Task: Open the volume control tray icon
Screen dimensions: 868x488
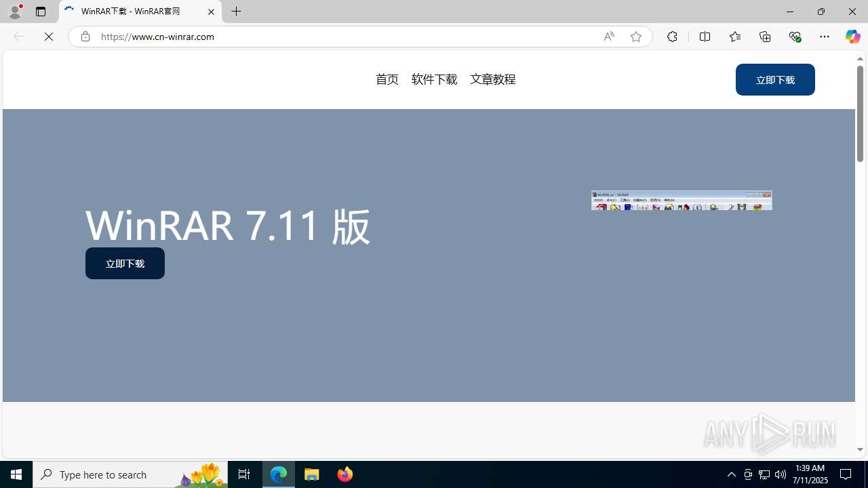Action: click(x=781, y=474)
